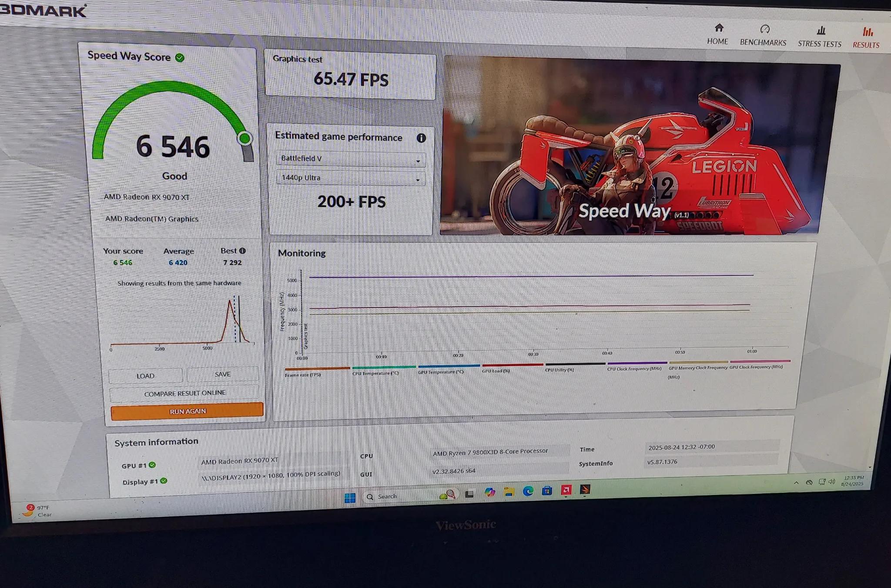
Task: Toggle GPU Clock Frequency (MHz) legend line
Action: click(759, 364)
